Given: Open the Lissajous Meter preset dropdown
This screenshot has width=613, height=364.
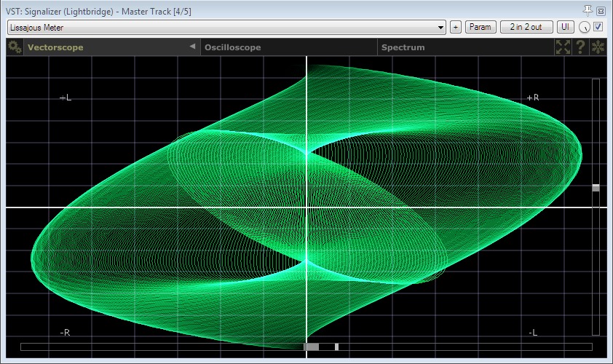Looking at the screenshot, I should [226, 27].
